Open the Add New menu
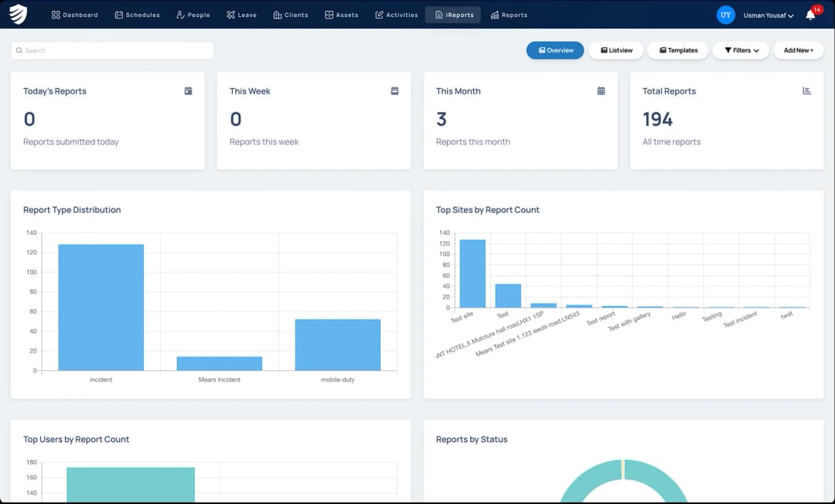This screenshot has height=504, width=835. pyautogui.click(x=798, y=50)
